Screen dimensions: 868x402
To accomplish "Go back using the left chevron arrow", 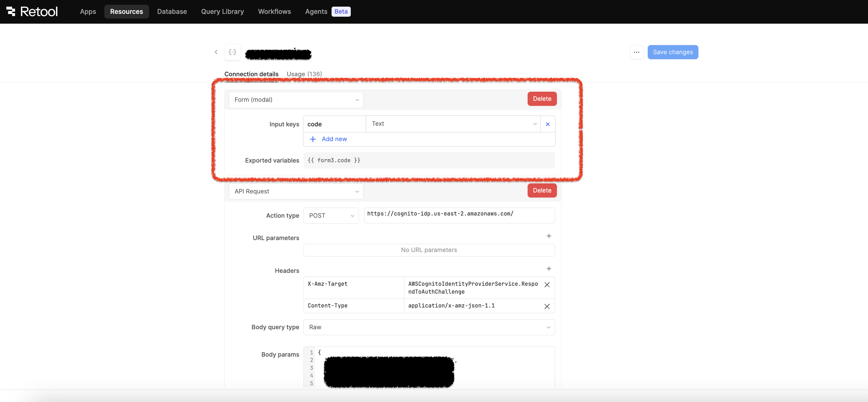I will tap(216, 52).
